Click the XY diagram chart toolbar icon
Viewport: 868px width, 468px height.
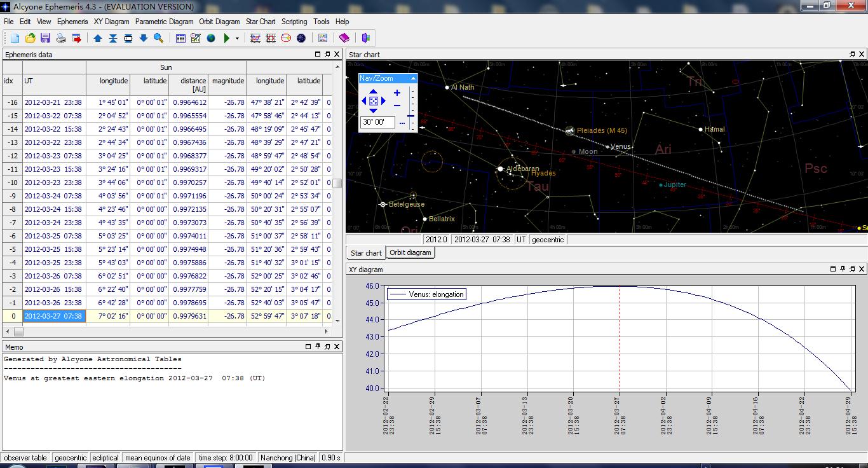pos(255,38)
